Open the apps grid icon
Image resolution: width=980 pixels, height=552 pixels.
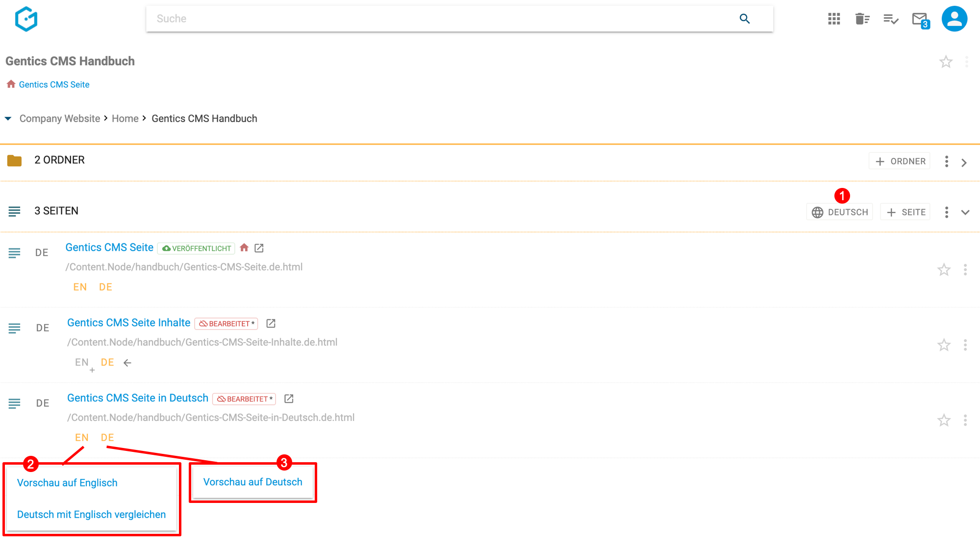pyautogui.click(x=834, y=19)
